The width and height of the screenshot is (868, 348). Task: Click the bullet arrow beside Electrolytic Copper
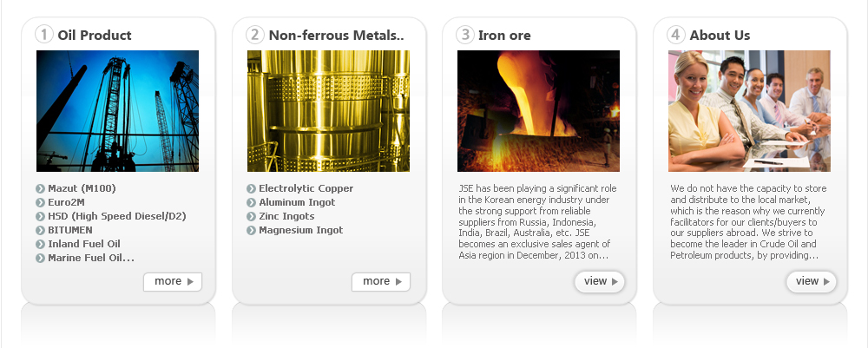[x=252, y=188]
